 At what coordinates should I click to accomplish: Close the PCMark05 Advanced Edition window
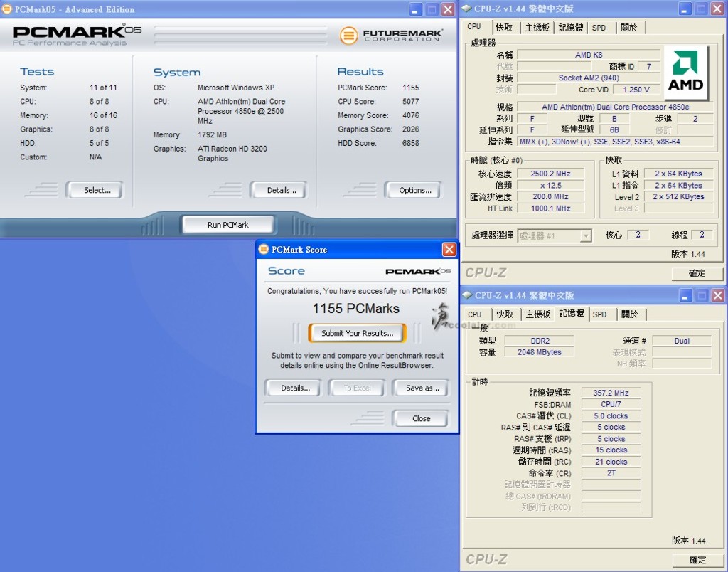click(x=448, y=9)
